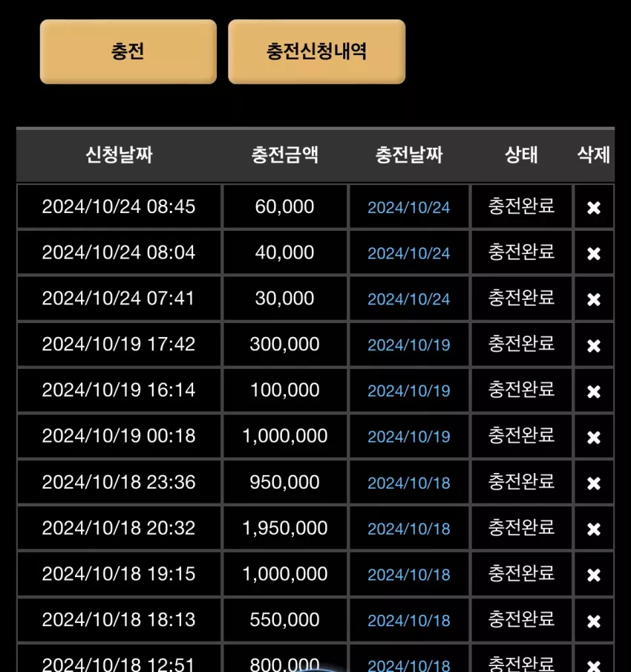Click the 상태 column header
This screenshot has width=631, height=672.
point(521,154)
